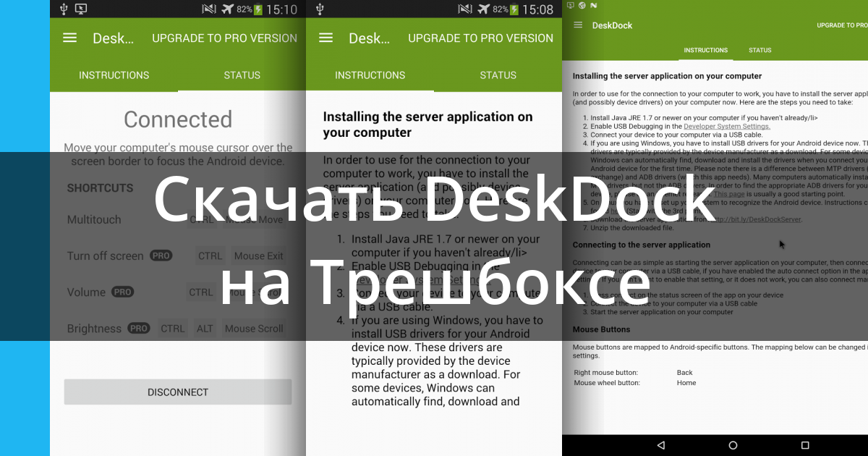Select STATUS tab on the 15:10 phone
The width and height of the screenshot is (868, 456).
[242, 75]
